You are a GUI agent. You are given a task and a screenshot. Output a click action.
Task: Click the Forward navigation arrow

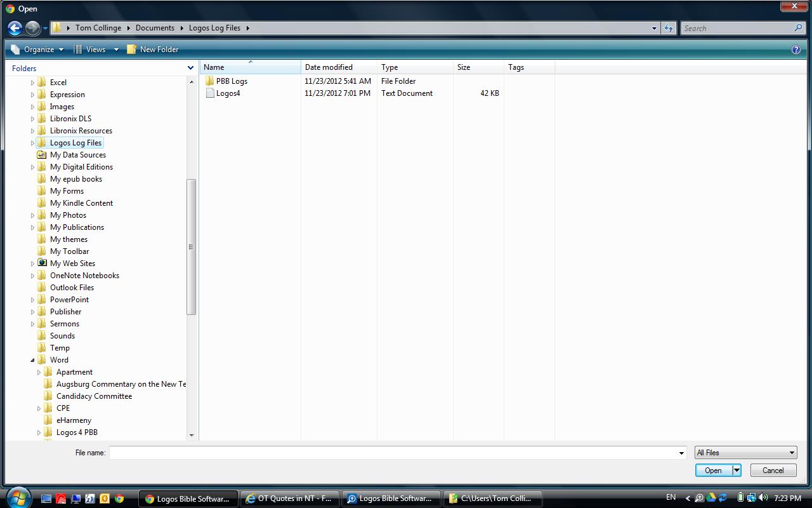pyautogui.click(x=32, y=28)
